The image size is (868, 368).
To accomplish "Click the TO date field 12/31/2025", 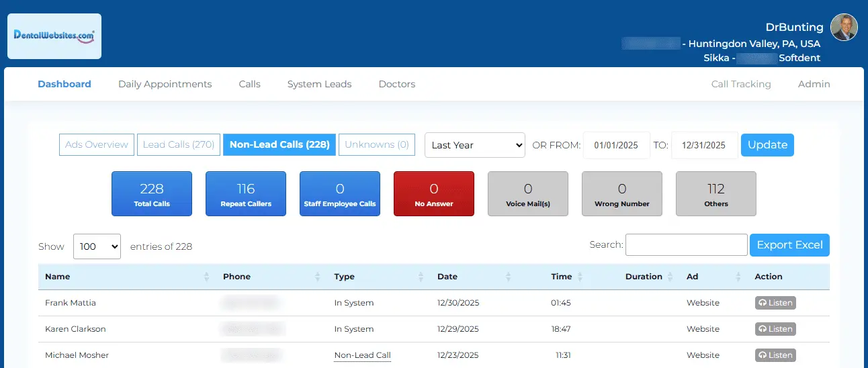I will pyautogui.click(x=704, y=145).
